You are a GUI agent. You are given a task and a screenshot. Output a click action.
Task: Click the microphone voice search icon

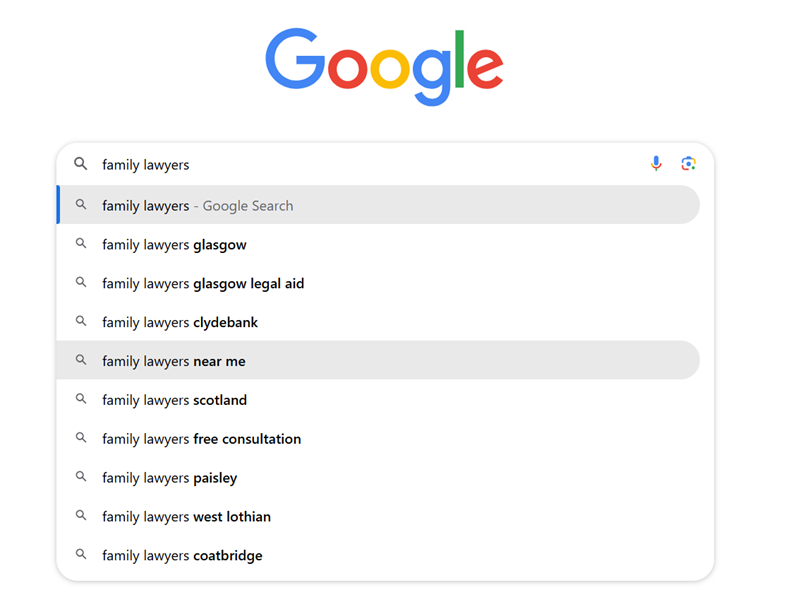point(656,163)
